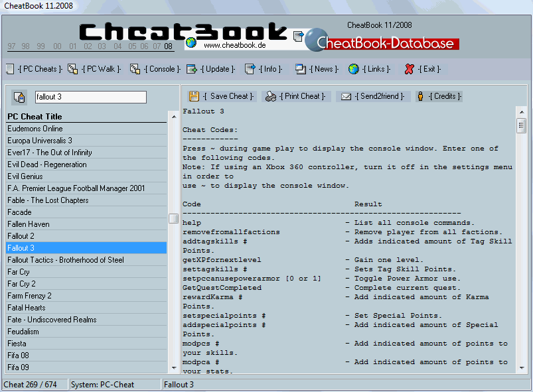Click the Update icon
The height and width of the screenshot is (392, 533).
tap(192, 69)
